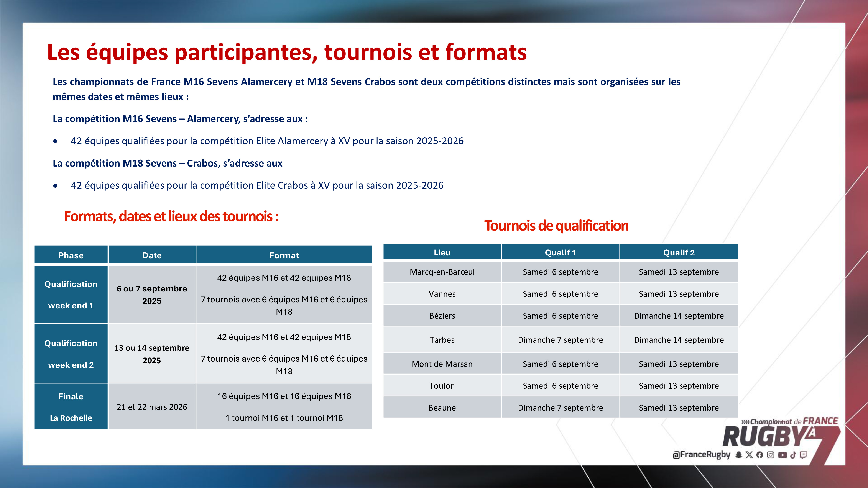Select the 'Mont de Marsan' location cell

click(442, 364)
